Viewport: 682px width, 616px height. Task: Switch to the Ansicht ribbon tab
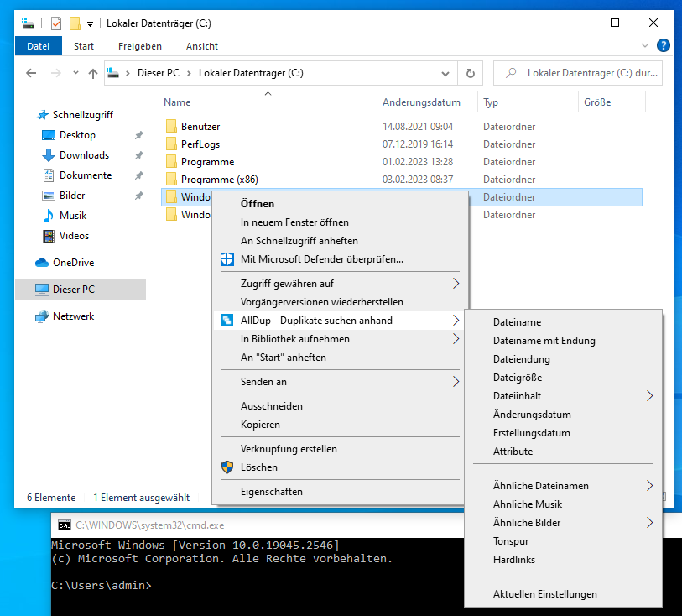point(202,46)
